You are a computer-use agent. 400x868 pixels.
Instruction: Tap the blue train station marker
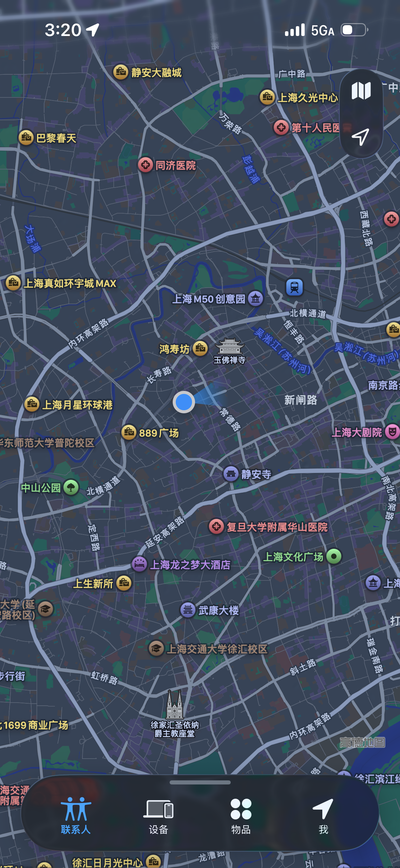(294, 287)
